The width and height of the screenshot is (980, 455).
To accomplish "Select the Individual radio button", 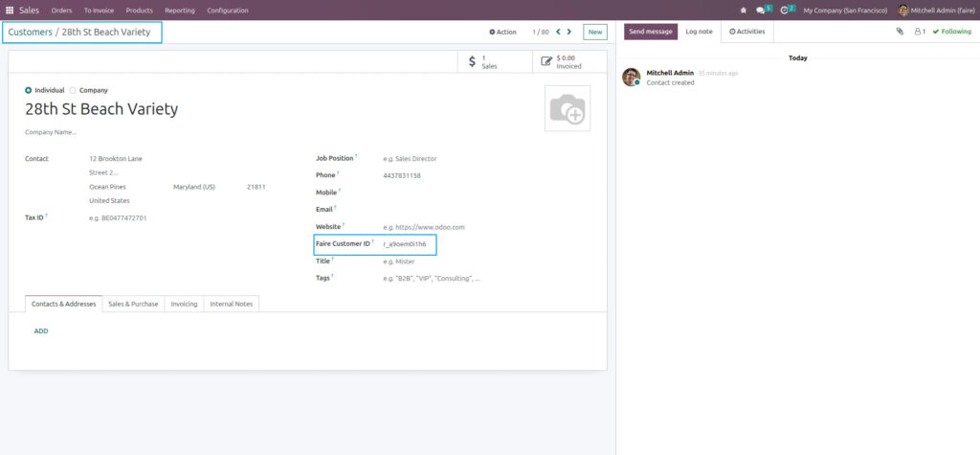I will (28, 90).
